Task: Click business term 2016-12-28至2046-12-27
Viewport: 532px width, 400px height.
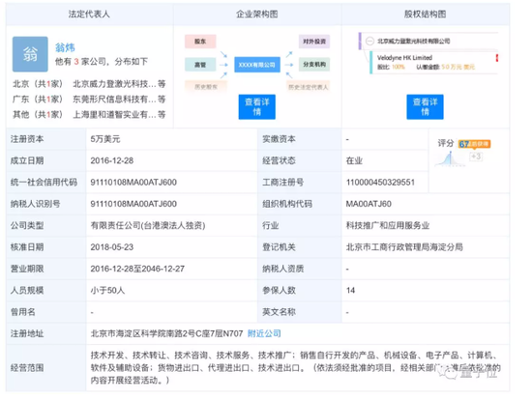Action: tap(137, 269)
